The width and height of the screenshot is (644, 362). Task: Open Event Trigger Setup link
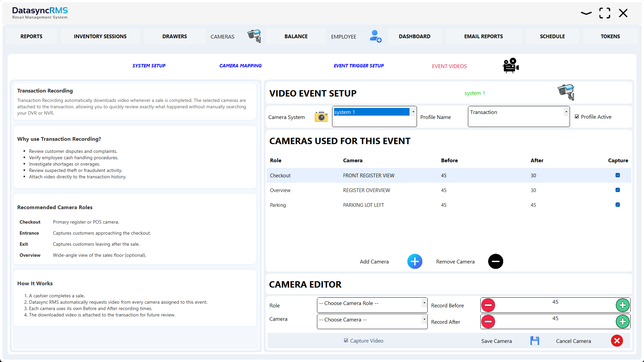point(359,66)
